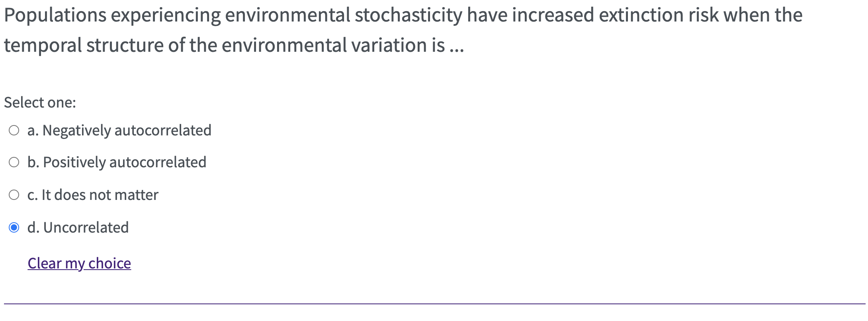Choose the answer It does not matter
This screenshot has height=321, width=868.
(x=14, y=194)
